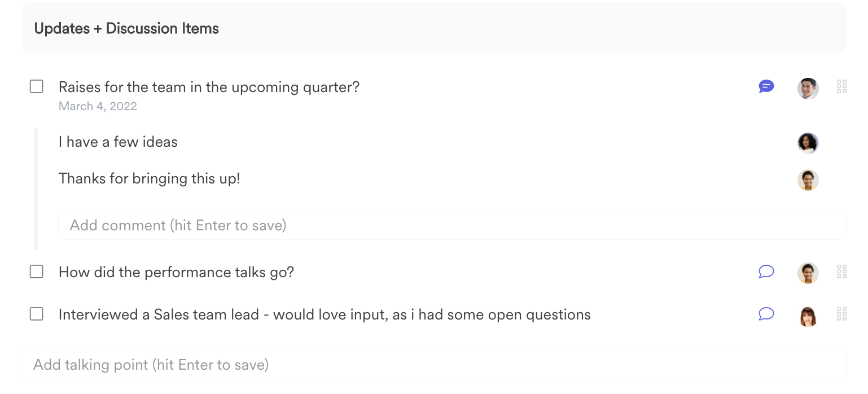Click the Add talking point field

pyautogui.click(x=433, y=365)
